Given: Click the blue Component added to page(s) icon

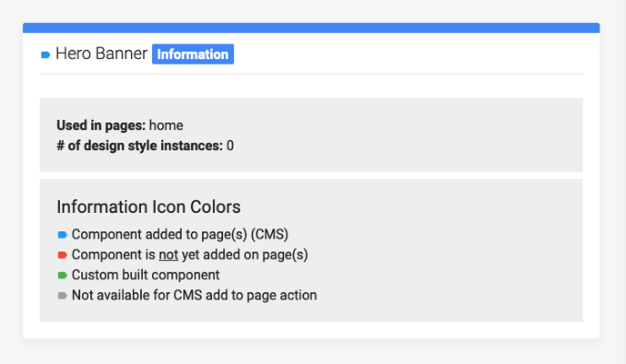Looking at the screenshot, I should [x=62, y=235].
